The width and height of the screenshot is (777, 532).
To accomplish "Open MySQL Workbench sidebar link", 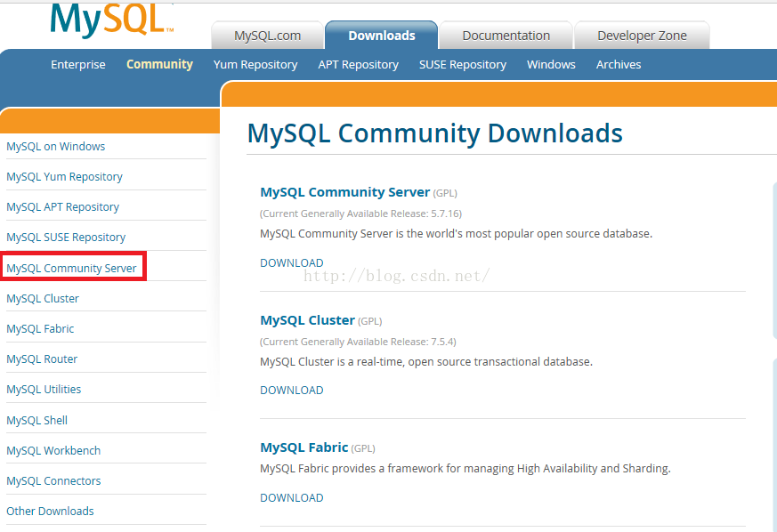I will 53,451.
